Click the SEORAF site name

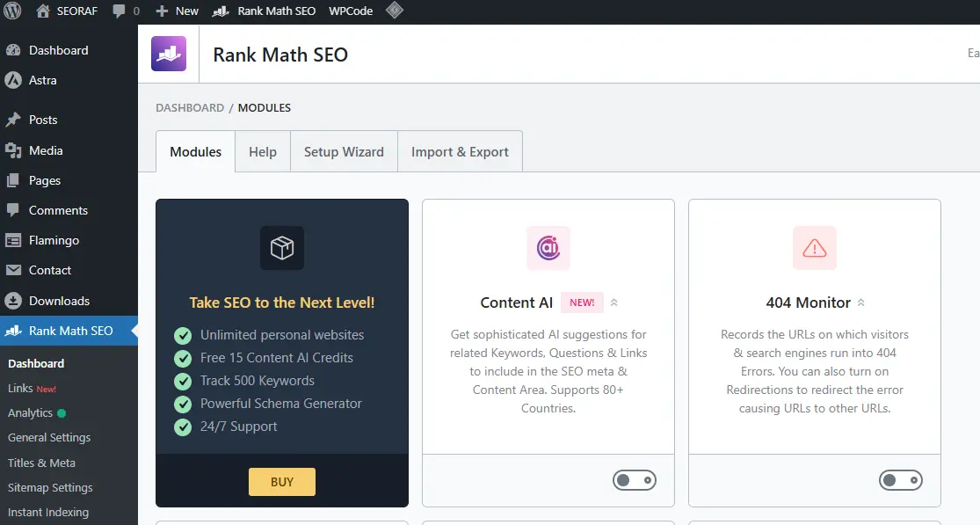pyautogui.click(x=76, y=11)
